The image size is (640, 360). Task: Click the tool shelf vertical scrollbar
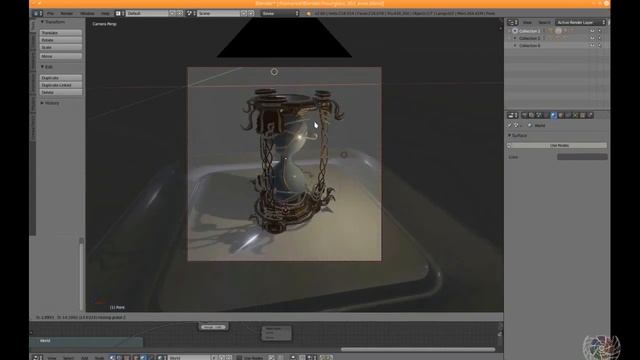click(x=81, y=273)
